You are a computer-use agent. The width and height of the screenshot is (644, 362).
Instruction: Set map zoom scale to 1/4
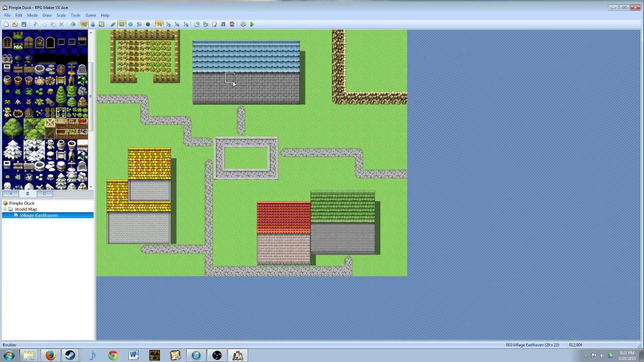(x=177, y=24)
